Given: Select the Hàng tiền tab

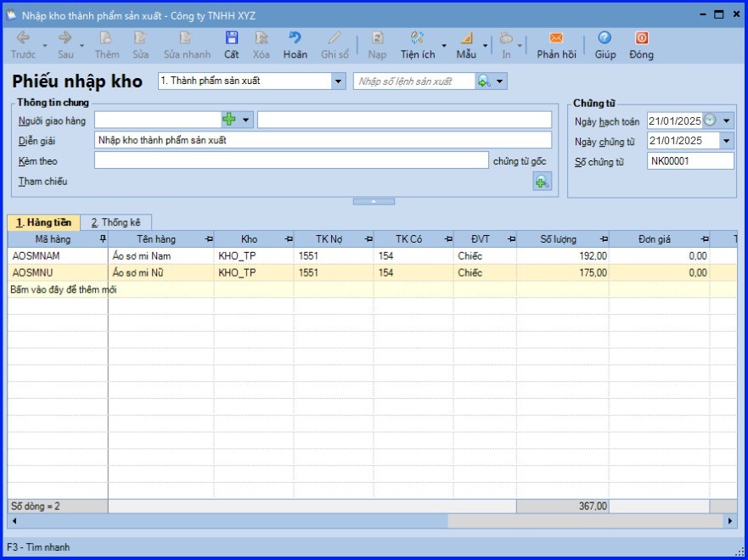Looking at the screenshot, I should [x=42, y=222].
